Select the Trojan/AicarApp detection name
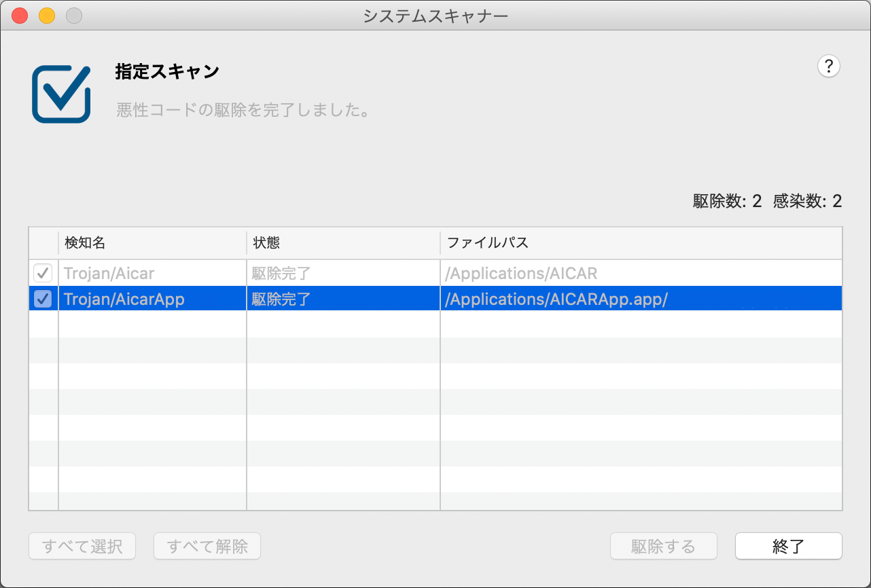 (x=124, y=299)
